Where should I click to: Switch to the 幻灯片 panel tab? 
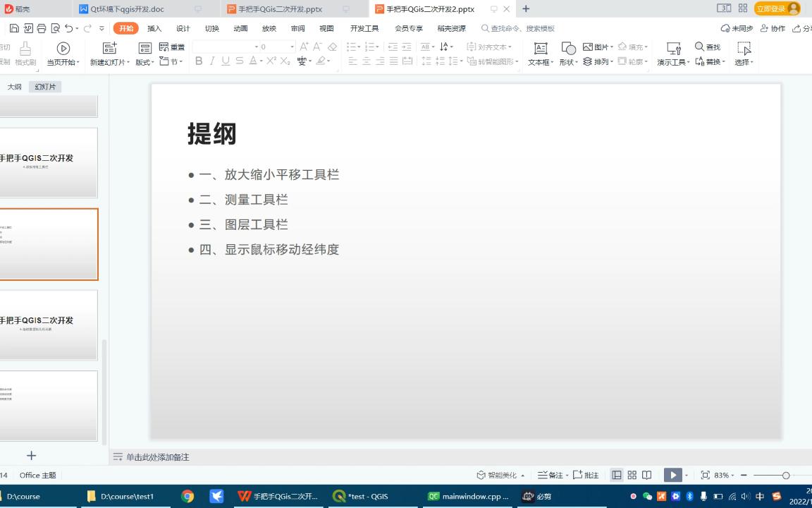point(44,86)
